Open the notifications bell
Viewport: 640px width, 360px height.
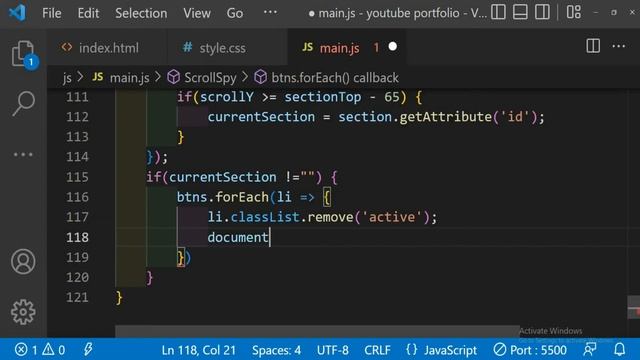(620, 349)
